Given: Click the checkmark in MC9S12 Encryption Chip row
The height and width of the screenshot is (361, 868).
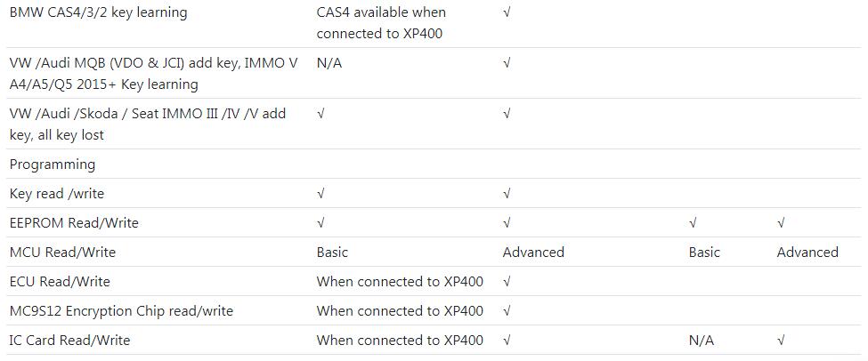Looking at the screenshot, I should point(506,310).
